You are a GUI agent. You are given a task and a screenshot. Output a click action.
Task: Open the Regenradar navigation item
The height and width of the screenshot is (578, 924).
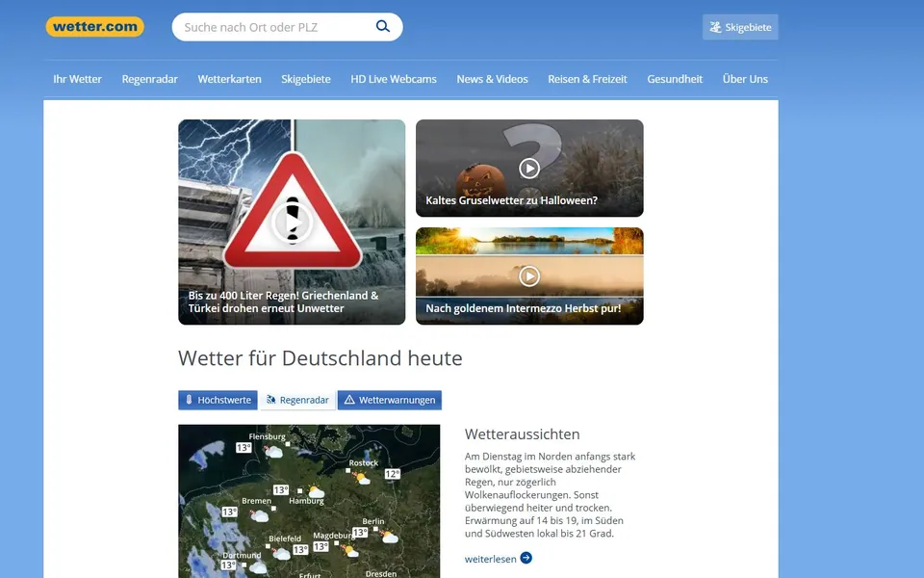click(150, 79)
